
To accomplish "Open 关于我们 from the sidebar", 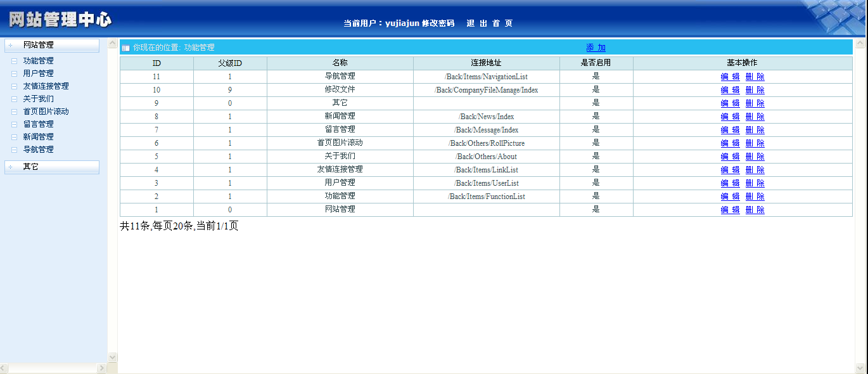I will pyautogui.click(x=38, y=99).
